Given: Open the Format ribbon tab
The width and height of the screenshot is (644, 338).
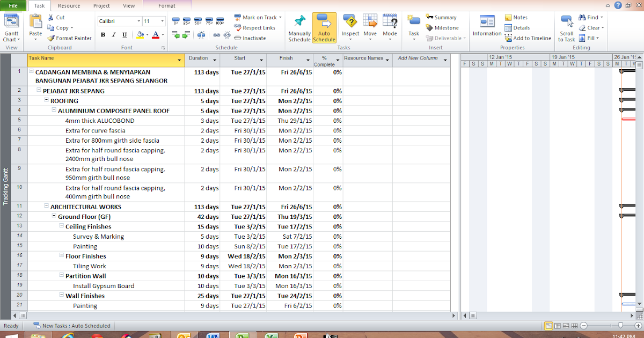Looking at the screenshot, I should tap(166, 5).
